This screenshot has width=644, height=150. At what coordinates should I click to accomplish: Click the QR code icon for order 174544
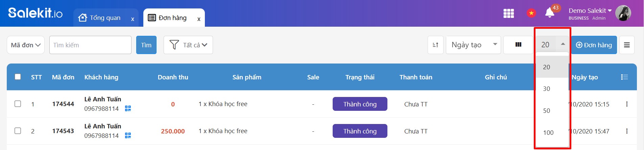(x=128, y=108)
